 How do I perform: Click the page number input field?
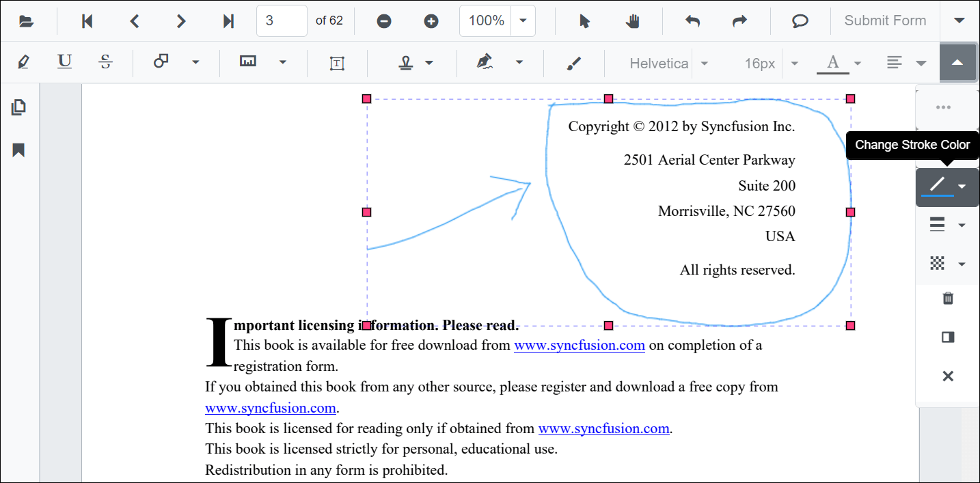click(x=281, y=21)
